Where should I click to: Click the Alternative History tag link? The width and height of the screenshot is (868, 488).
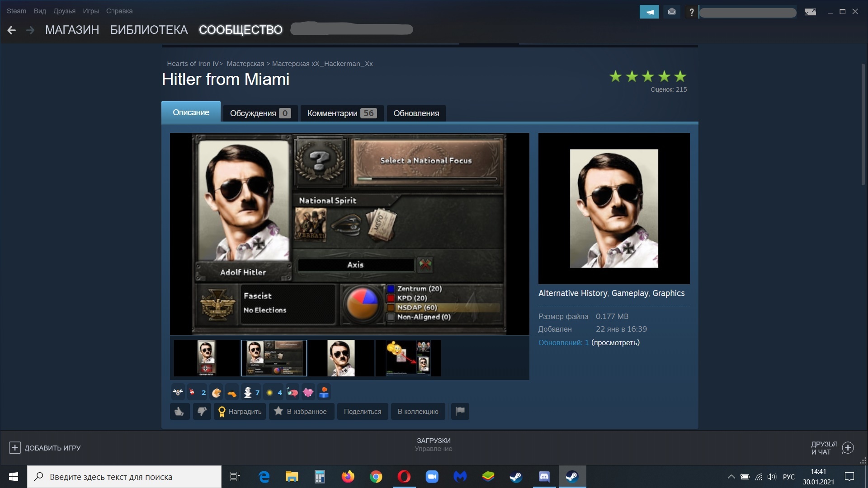coord(572,293)
